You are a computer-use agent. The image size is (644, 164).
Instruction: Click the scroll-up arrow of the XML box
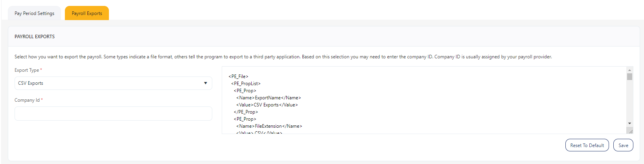tap(629, 70)
